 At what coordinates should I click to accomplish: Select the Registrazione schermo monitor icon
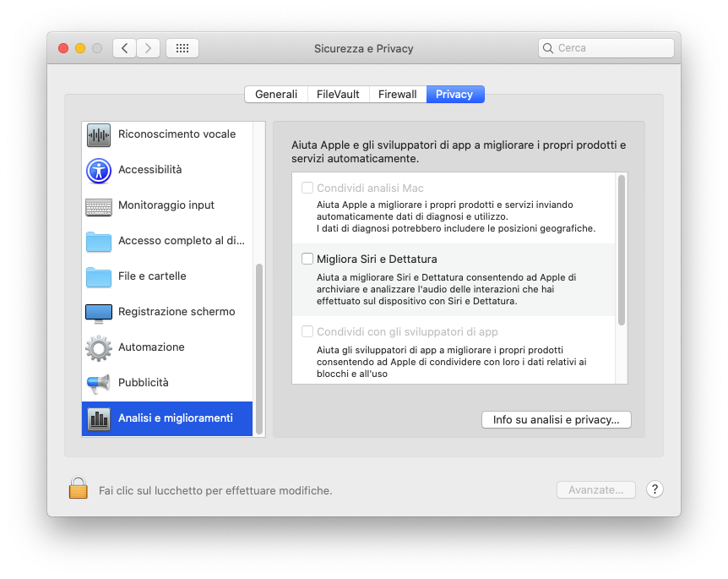(x=99, y=313)
